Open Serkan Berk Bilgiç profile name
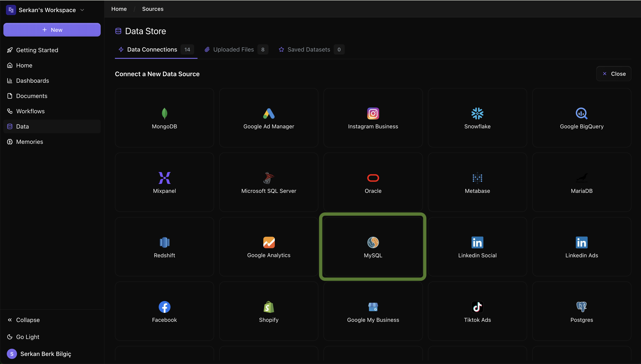This screenshot has width=641, height=364. click(x=46, y=354)
